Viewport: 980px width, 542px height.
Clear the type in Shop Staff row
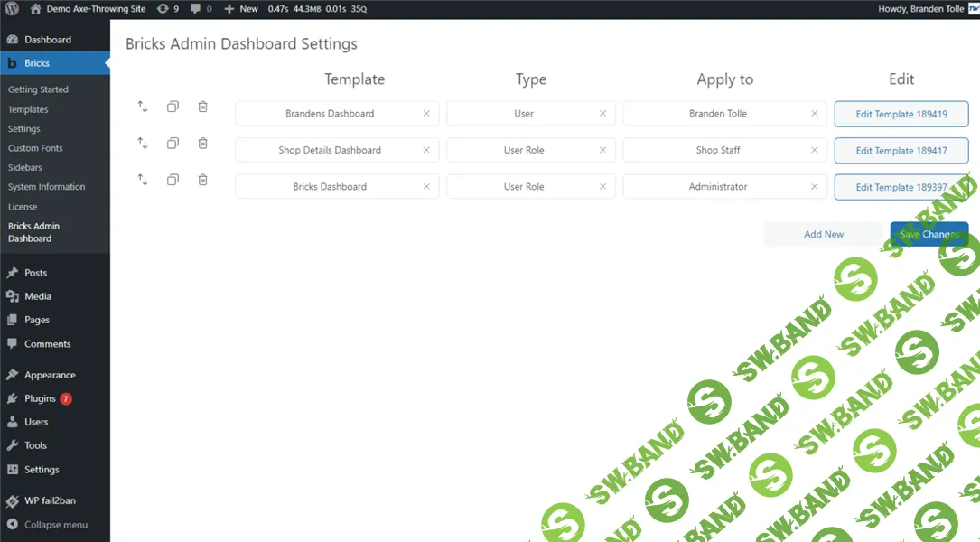pos(602,150)
